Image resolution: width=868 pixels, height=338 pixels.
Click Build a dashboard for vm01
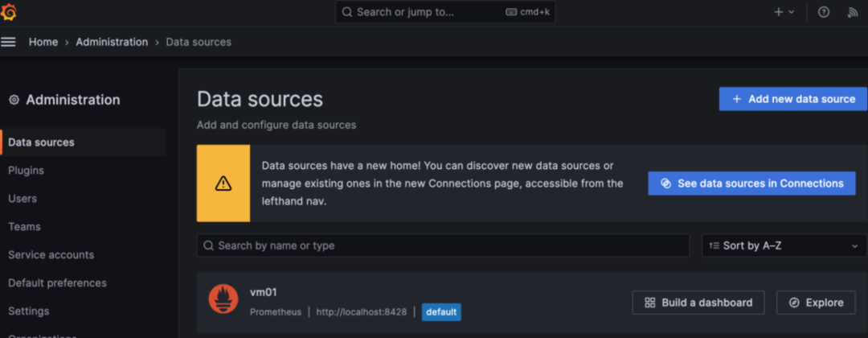(698, 303)
